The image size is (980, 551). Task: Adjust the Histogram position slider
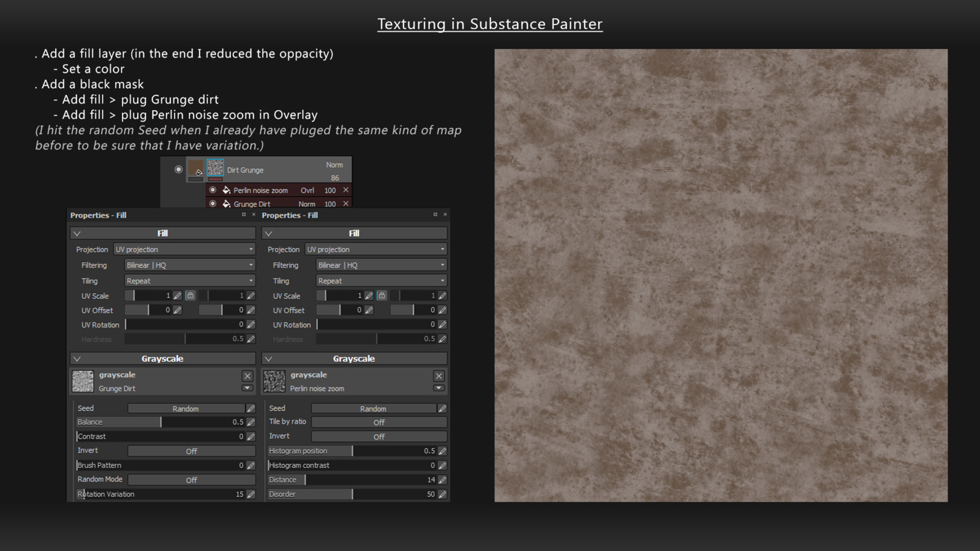click(x=352, y=451)
